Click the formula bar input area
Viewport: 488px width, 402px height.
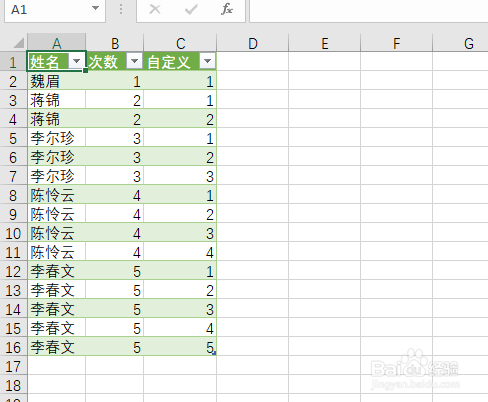click(368, 10)
